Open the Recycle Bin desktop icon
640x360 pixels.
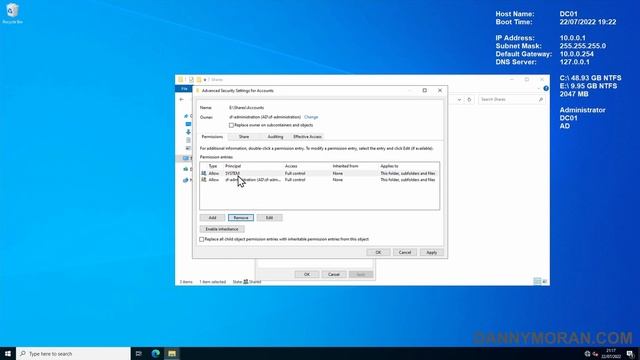coord(12,13)
